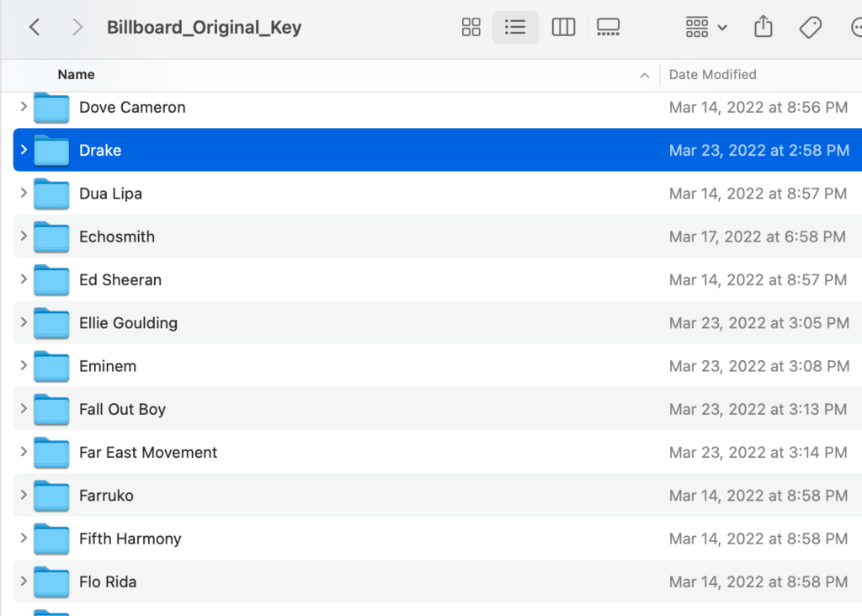862x616 pixels.
Task: Open the Group By options dropdown
Action: 706,27
